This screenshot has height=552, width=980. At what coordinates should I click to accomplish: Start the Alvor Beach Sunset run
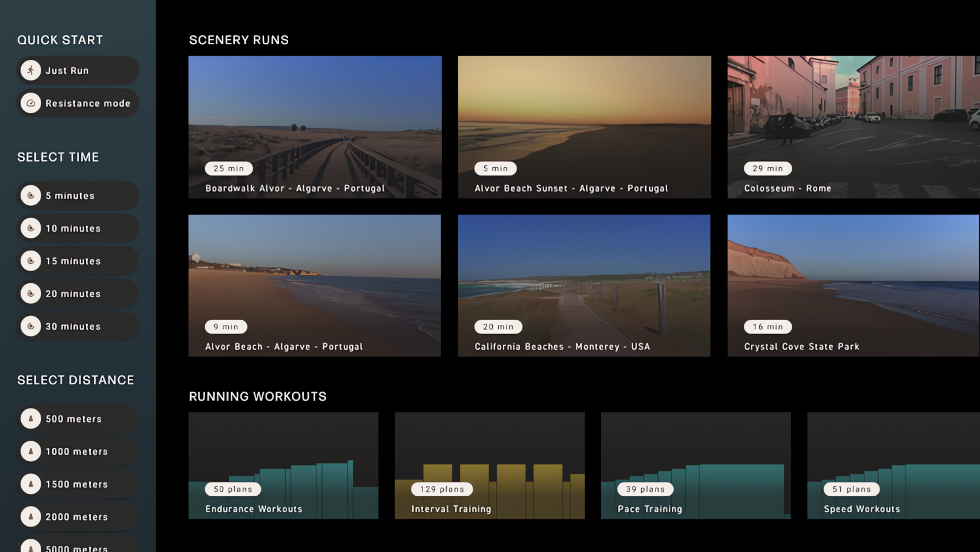[584, 127]
